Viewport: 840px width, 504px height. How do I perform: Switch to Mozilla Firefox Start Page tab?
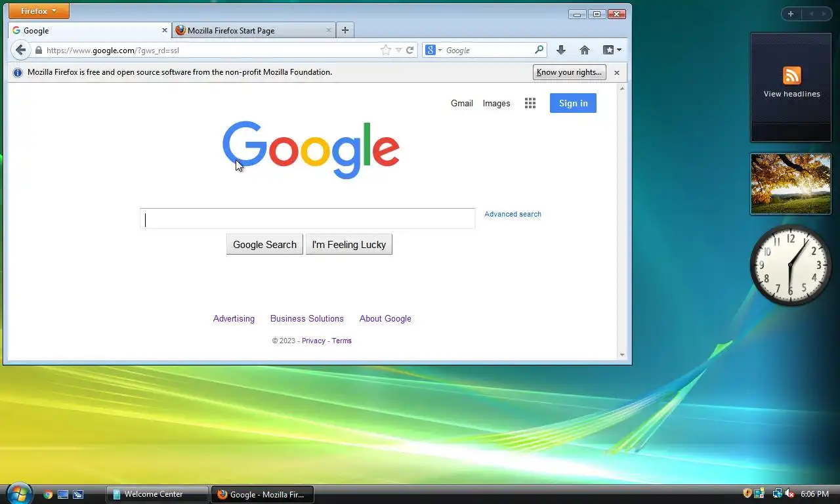(x=255, y=30)
